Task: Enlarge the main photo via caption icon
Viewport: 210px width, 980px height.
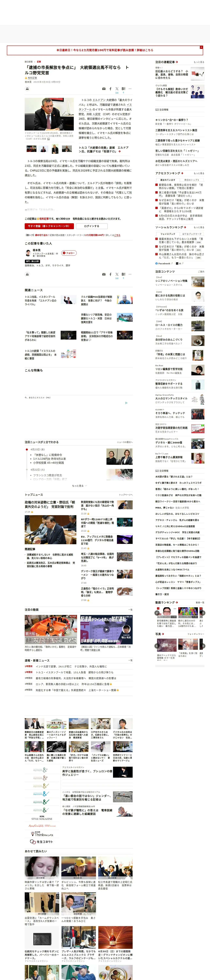Action: [x=48, y=139]
